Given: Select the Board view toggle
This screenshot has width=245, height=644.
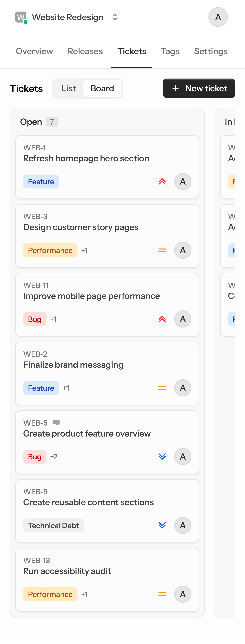Looking at the screenshot, I should pos(102,88).
